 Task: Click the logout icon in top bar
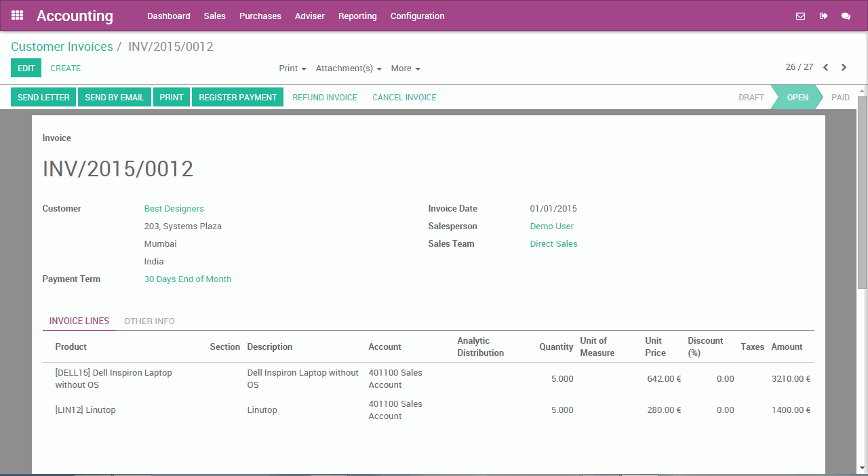tap(824, 16)
